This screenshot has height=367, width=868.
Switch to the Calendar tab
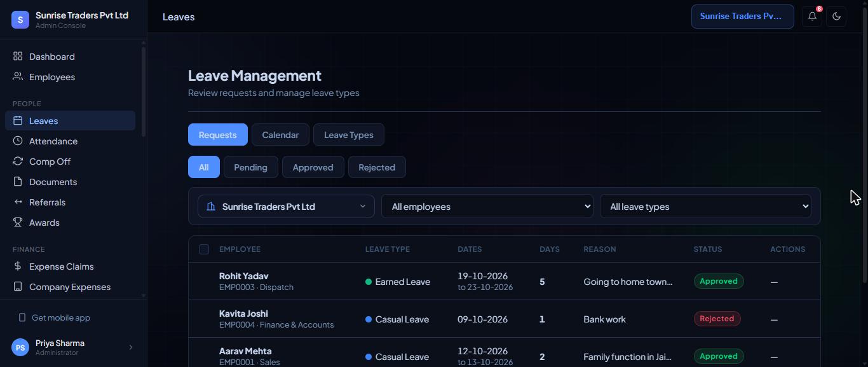click(280, 135)
